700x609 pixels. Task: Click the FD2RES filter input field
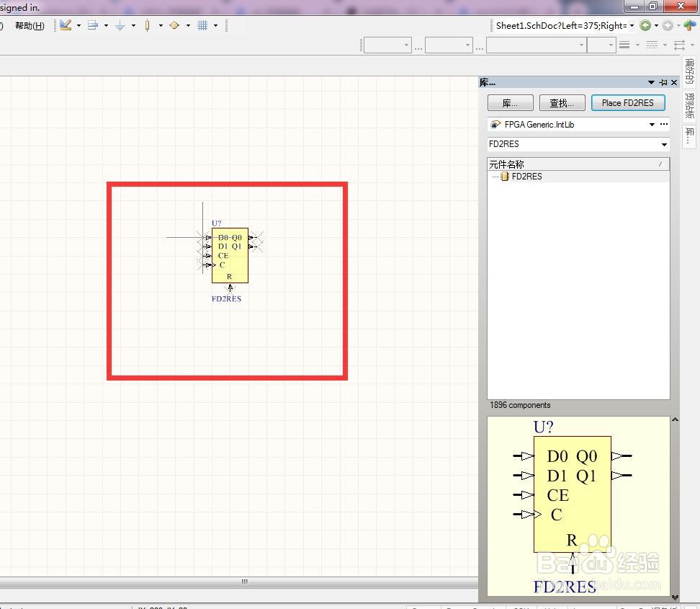click(574, 144)
